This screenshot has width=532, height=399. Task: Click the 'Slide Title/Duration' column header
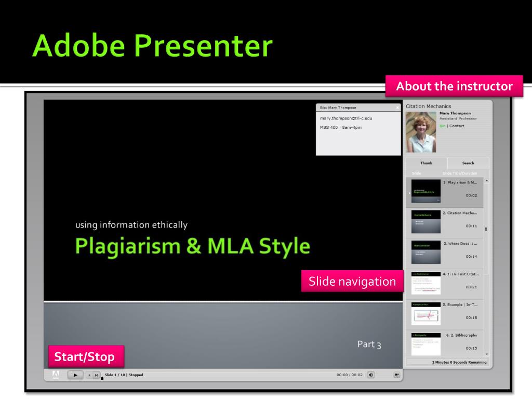(x=460, y=174)
